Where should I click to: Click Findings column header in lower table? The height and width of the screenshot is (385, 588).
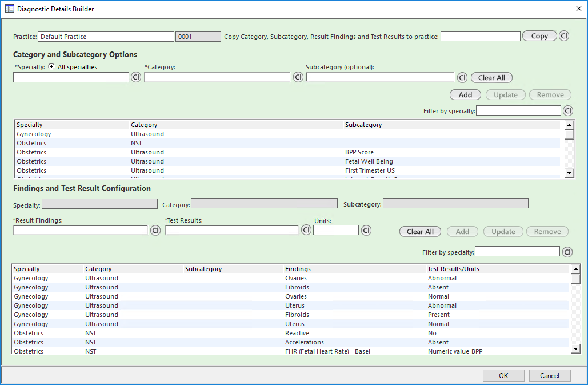(354, 269)
